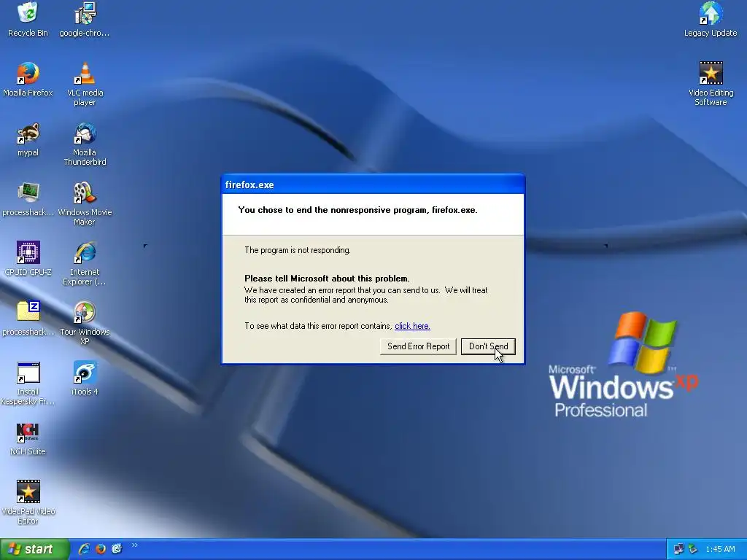Select the Tour Windows XP shortcut

85,323
